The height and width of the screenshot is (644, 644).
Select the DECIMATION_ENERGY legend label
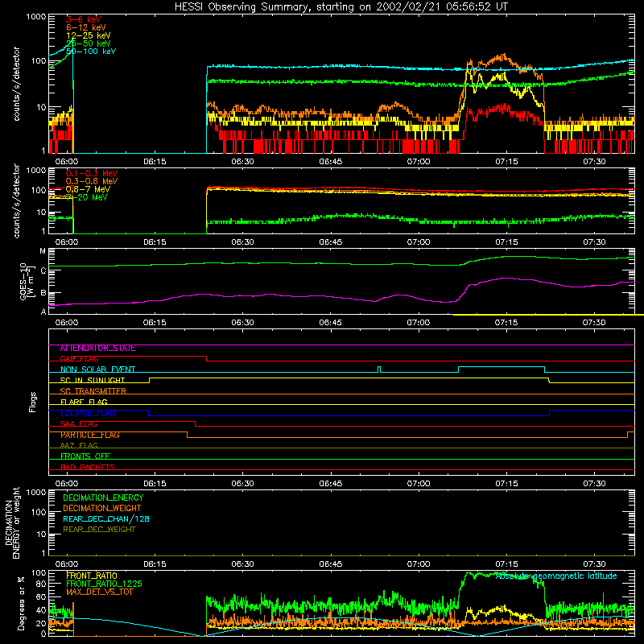103,497
